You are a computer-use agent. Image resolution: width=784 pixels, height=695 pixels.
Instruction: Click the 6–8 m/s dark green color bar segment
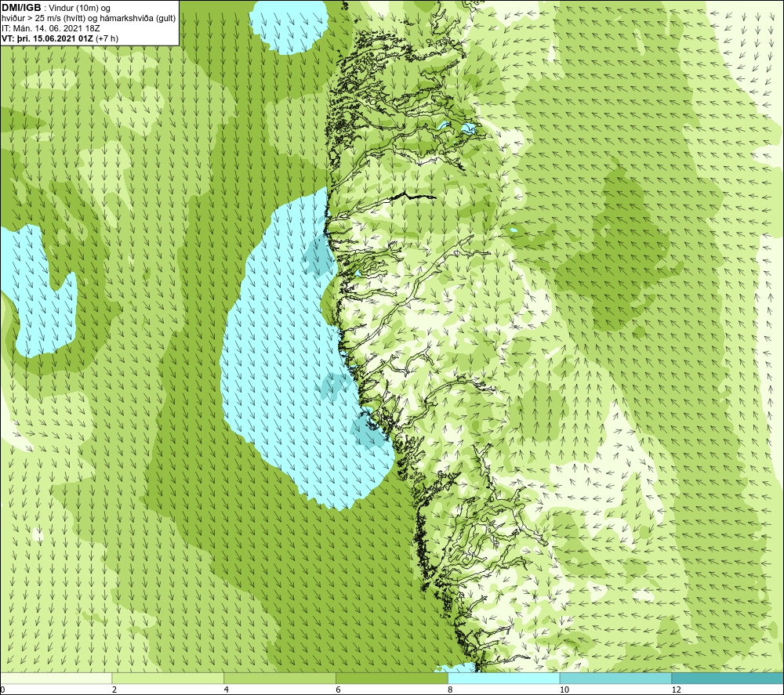coord(391,678)
